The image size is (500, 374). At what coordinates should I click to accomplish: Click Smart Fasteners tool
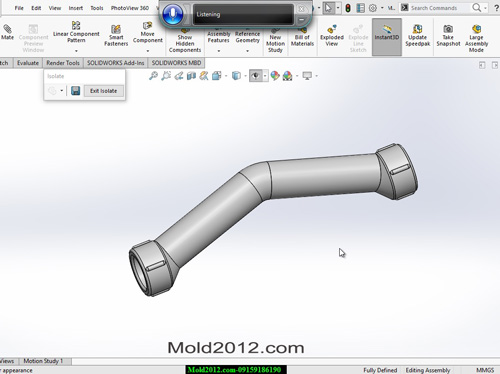(116, 35)
